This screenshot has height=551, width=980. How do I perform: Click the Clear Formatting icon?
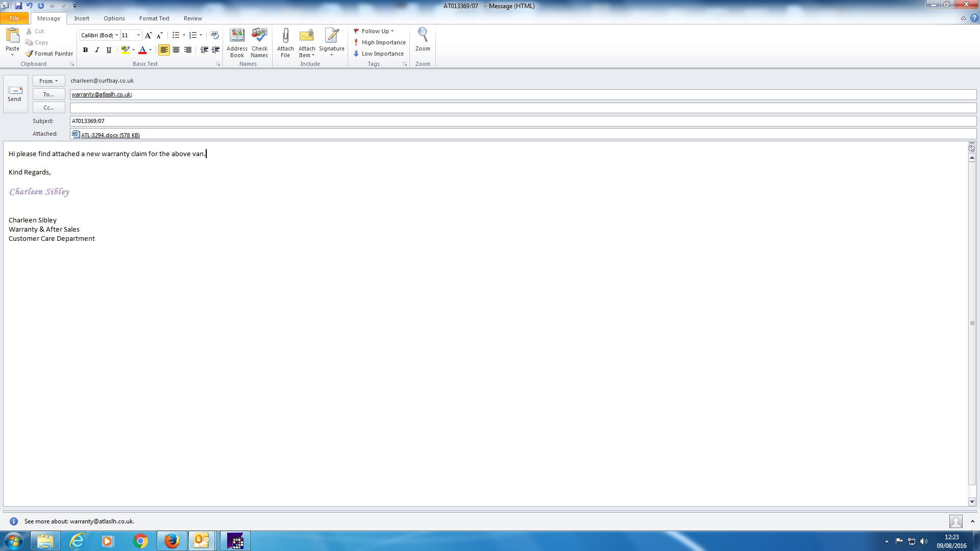click(215, 35)
